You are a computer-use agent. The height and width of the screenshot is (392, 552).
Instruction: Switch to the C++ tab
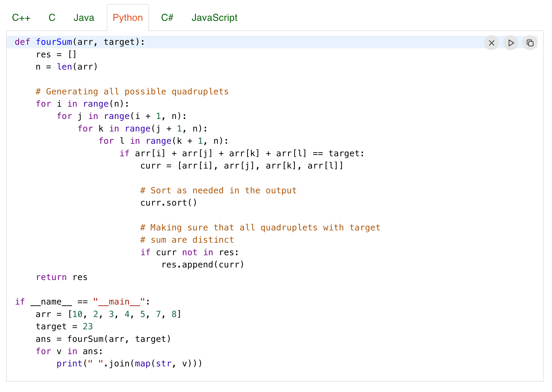21,18
